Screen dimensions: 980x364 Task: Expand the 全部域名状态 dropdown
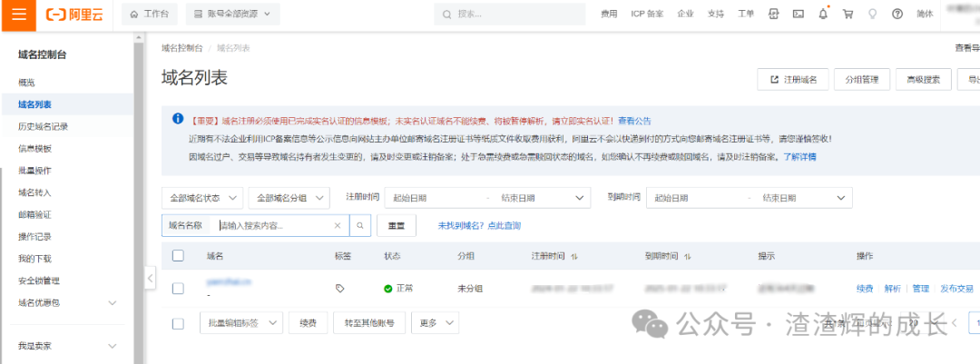[x=201, y=198]
